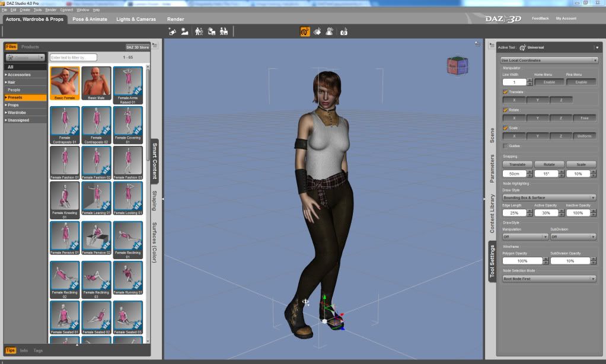The height and width of the screenshot is (364, 606).
Task: Click the Snapping Rotate button
Action: [x=549, y=165]
